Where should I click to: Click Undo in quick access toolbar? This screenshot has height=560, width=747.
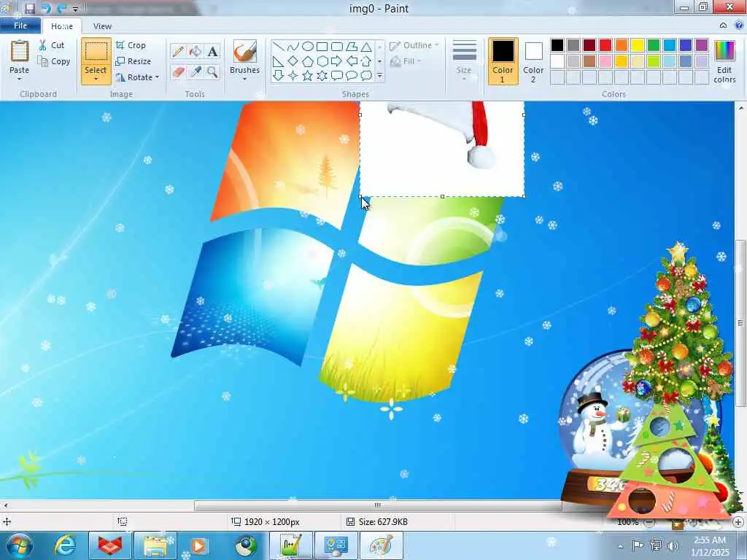pyautogui.click(x=46, y=8)
